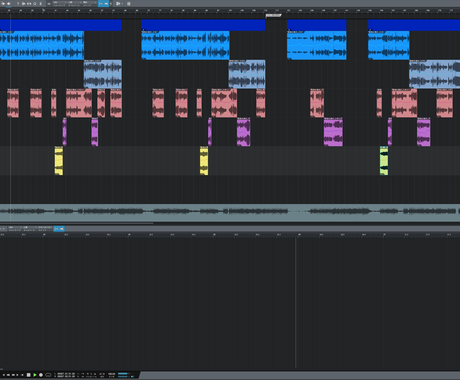Click the Rewind button in the transport

tap(8, 375)
